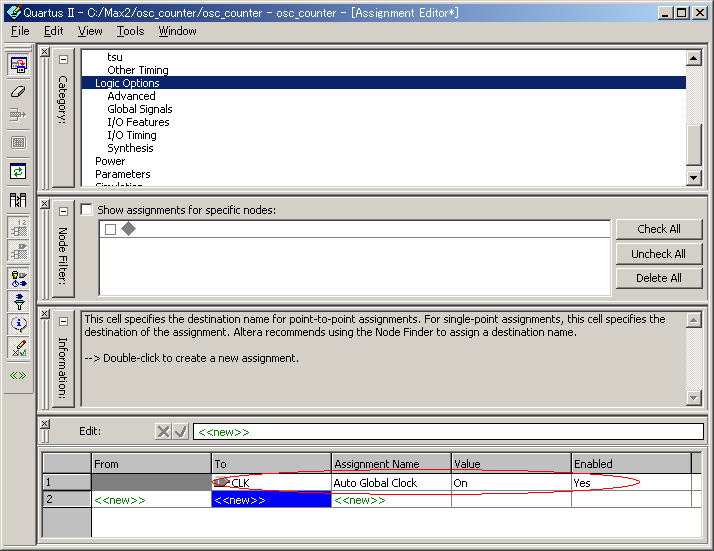714x551 pixels.
Task: Select the Parameters category
Action: pyautogui.click(x=122, y=174)
